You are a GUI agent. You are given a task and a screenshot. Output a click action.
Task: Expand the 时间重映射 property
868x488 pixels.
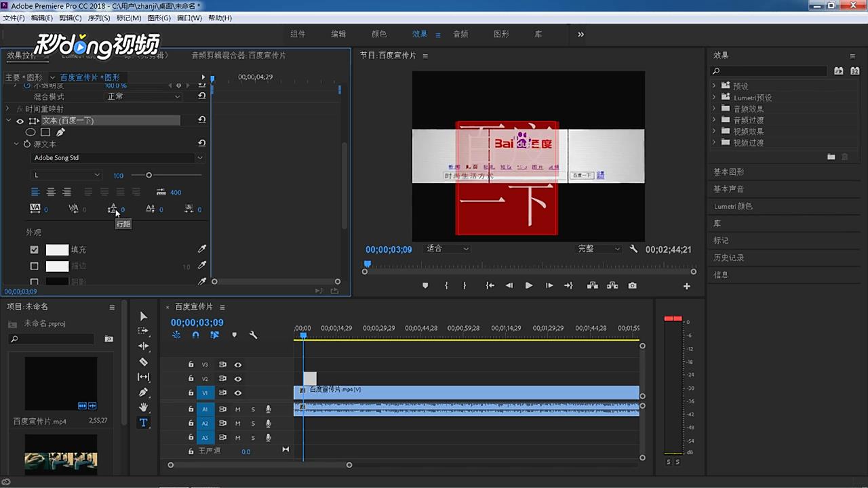click(x=7, y=108)
